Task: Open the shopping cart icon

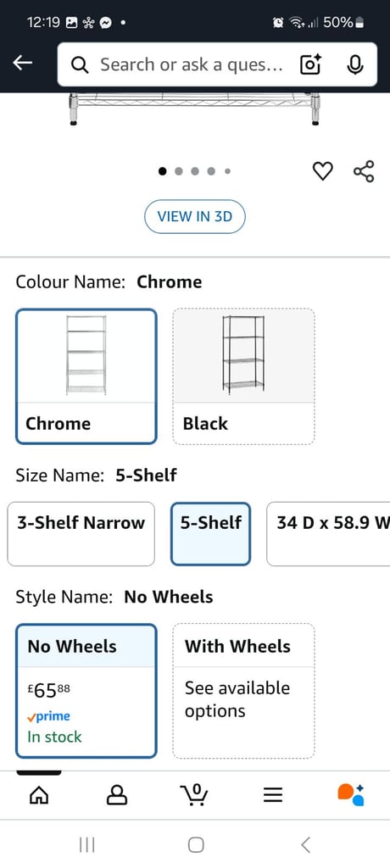Action: click(x=194, y=794)
